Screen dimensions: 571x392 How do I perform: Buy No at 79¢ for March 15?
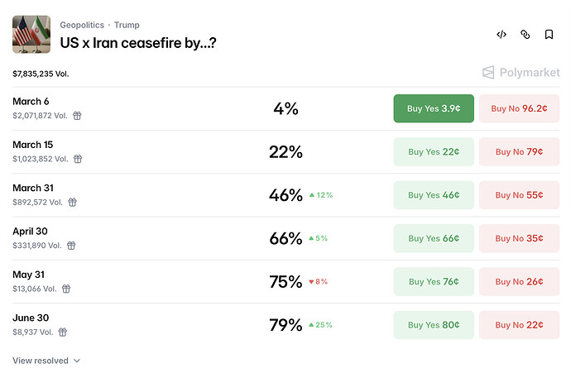click(519, 151)
